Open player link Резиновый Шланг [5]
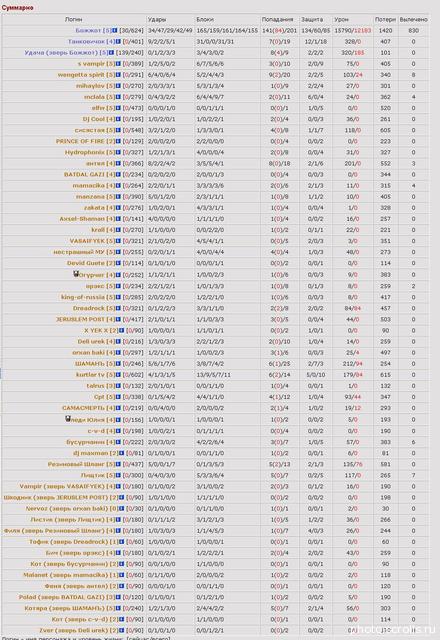Image resolution: width=440 pixels, height=640 pixels. coord(82,464)
